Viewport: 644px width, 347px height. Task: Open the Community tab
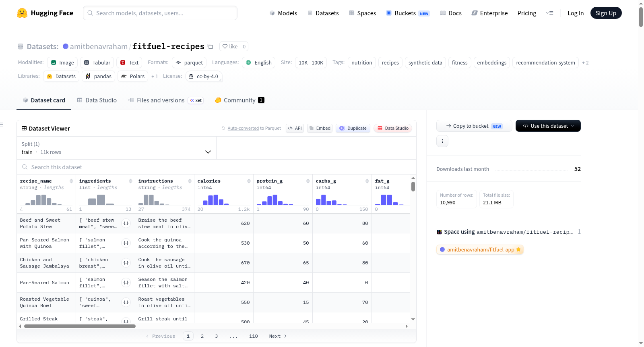tap(240, 100)
